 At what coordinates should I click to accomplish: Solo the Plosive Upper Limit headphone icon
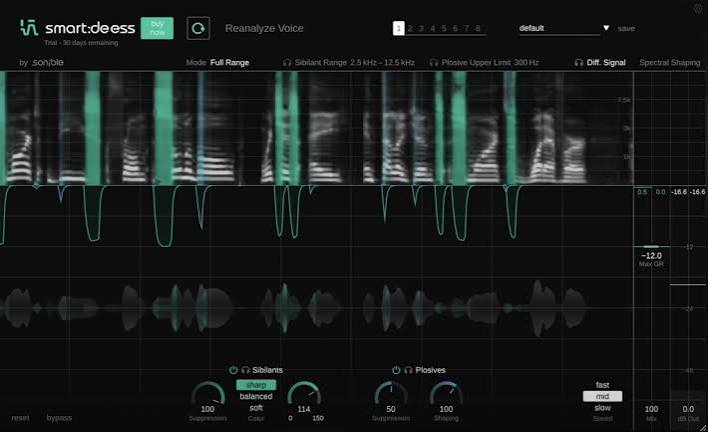click(x=433, y=62)
